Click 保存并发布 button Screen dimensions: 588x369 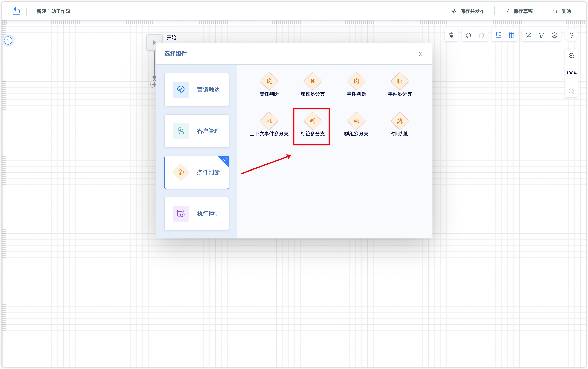tap(468, 11)
